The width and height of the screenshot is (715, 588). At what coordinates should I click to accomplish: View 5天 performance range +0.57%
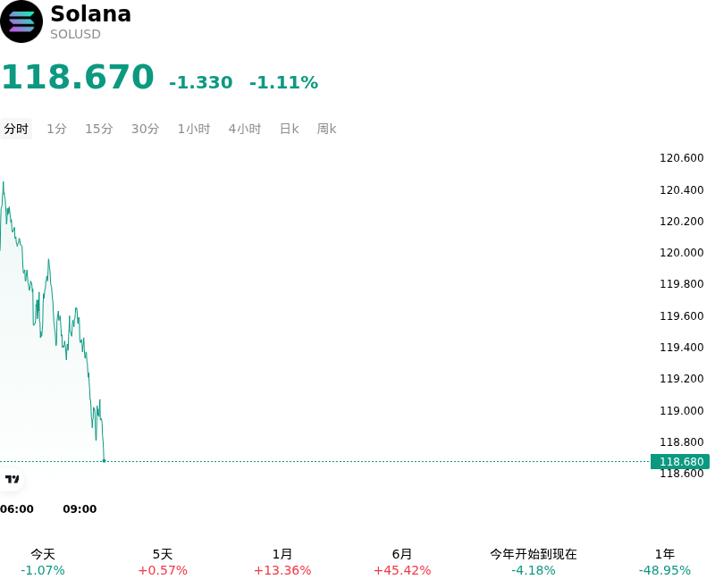pyautogui.click(x=163, y=562)
